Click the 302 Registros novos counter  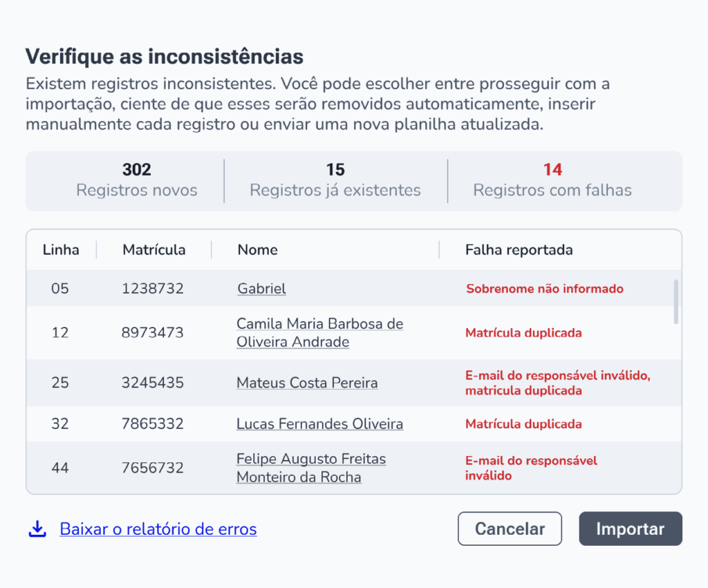(137, 180)
